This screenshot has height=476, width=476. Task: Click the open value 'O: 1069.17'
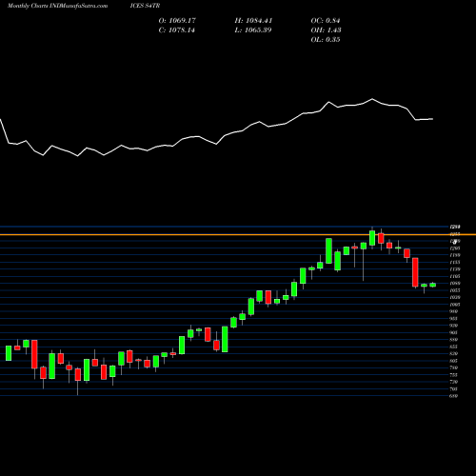click(x=177, y=21)
